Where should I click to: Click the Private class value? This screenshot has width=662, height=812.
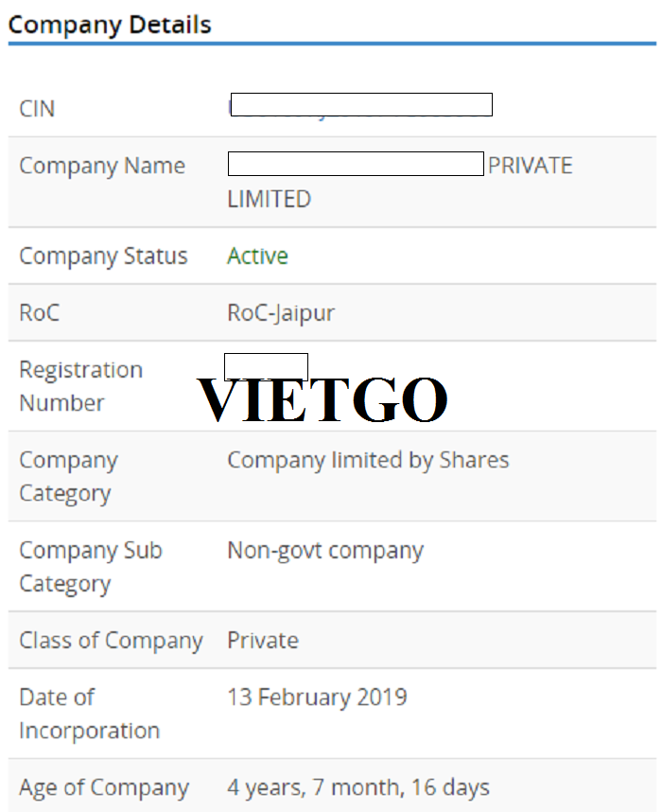click(263, 641)
